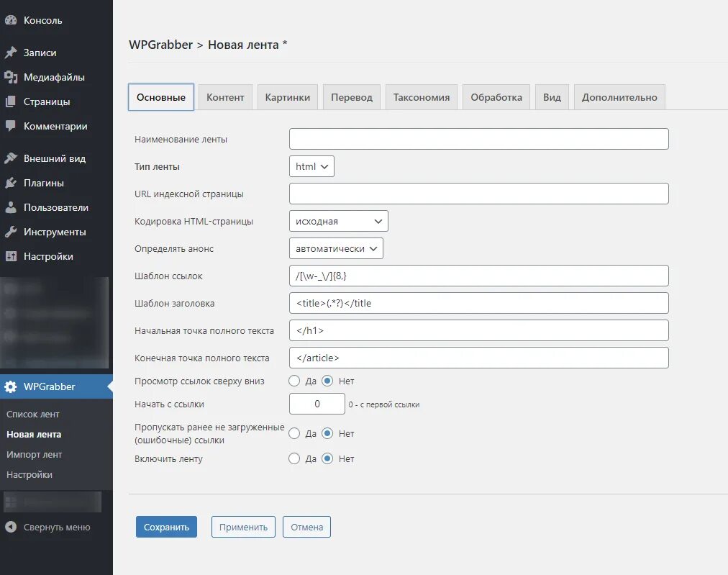The height and width of the screenshot is (575, 728).
Task: Click the Сохранить button
Action: point(166,527)
